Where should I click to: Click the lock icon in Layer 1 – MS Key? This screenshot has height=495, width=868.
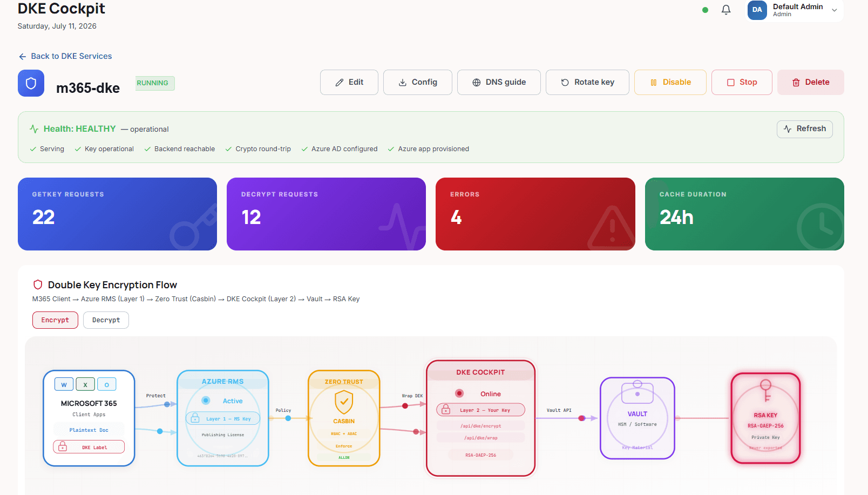point(195,418)
